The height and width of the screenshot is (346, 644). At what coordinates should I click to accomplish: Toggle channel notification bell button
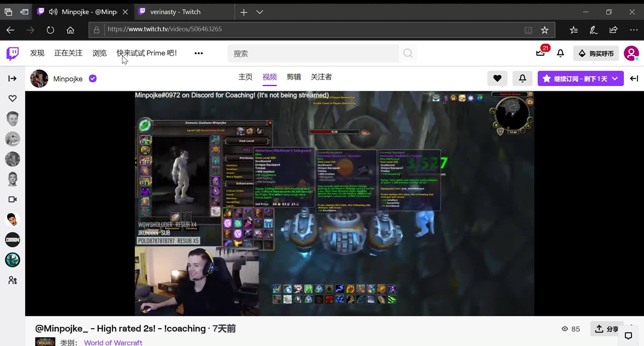click(523, 78)
